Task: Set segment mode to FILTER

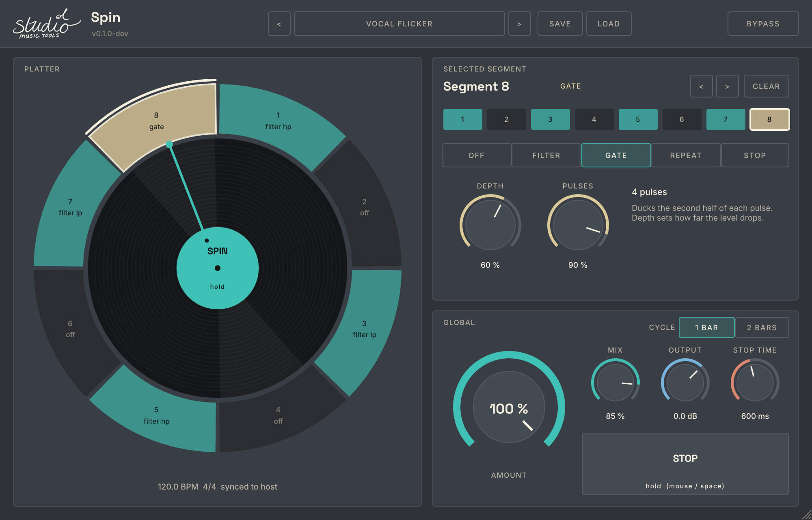Action: click(546, 155)
